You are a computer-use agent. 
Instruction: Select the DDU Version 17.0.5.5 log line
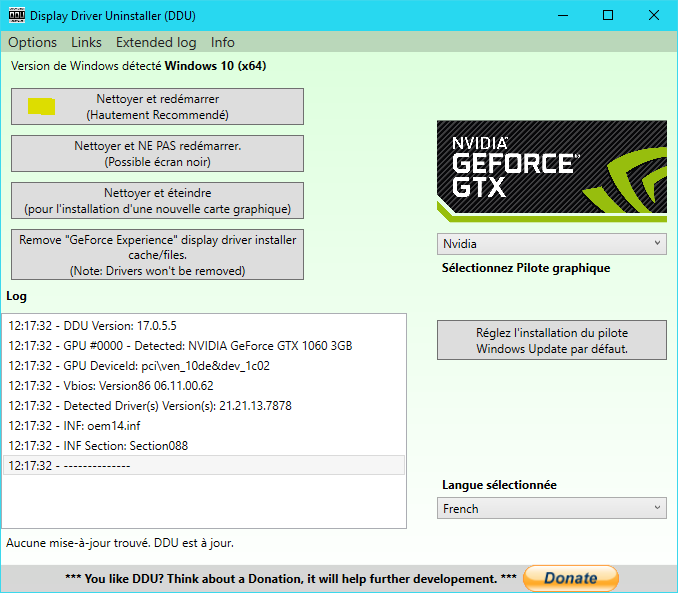(x=204, y=326)
